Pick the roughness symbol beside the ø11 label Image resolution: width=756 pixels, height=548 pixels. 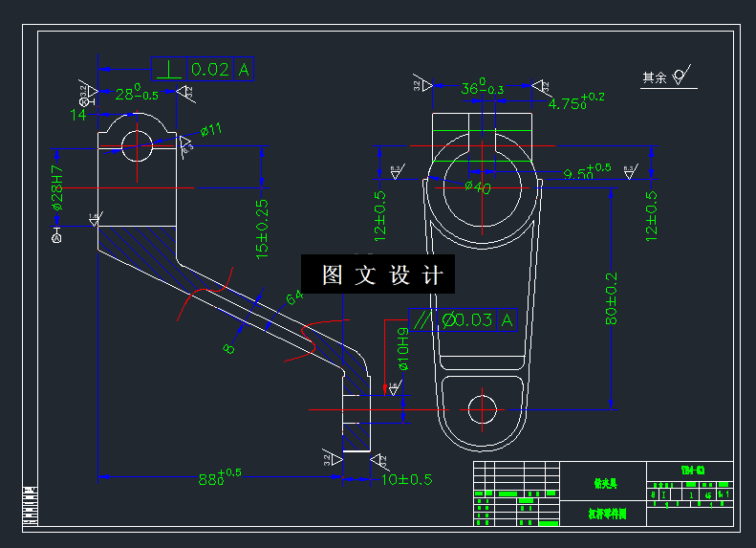186,146
